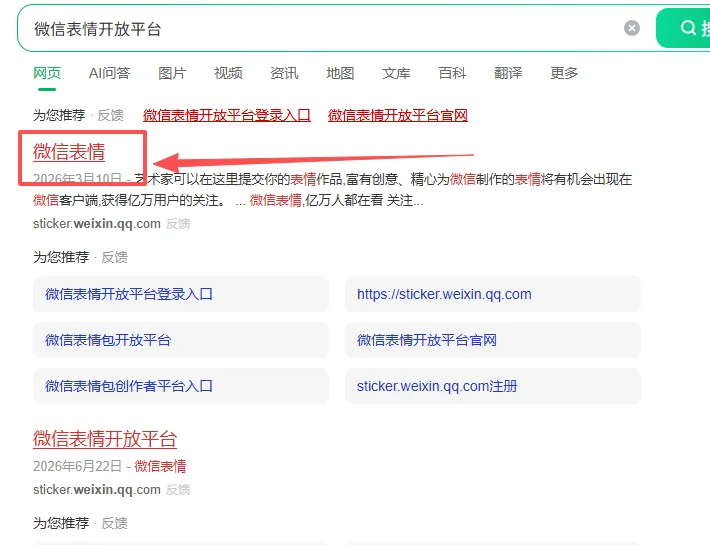This screenshot has width=710, height=545.
Task: Click 反馈 next to second sticker.weixin.qq.com
Action: click(178, 490)
